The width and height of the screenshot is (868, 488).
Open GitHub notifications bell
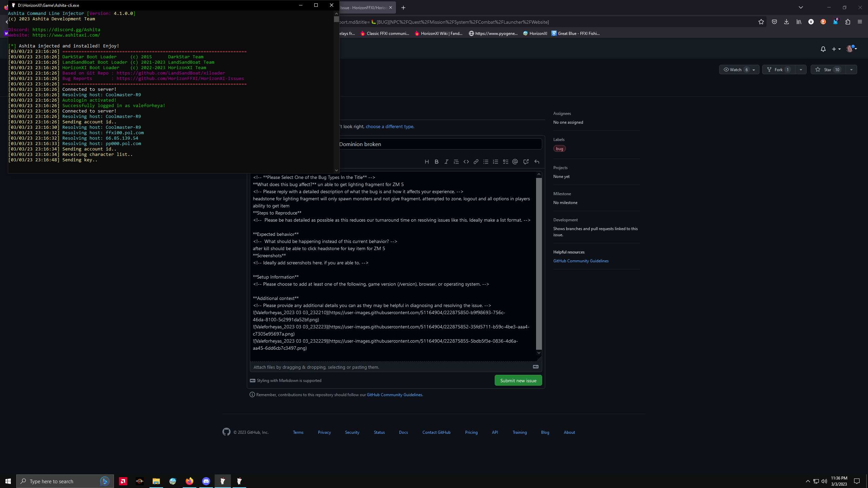(823, 49)
